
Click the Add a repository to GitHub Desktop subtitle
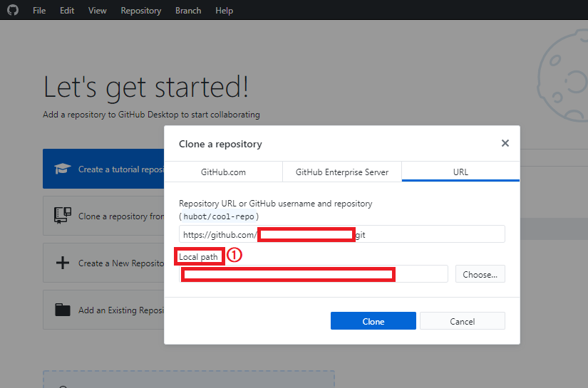(151, 115)
